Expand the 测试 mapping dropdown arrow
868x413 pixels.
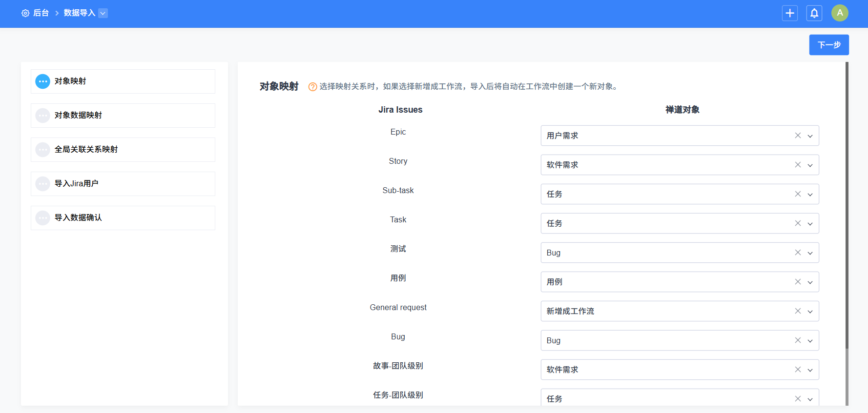[x=810, y=253]
